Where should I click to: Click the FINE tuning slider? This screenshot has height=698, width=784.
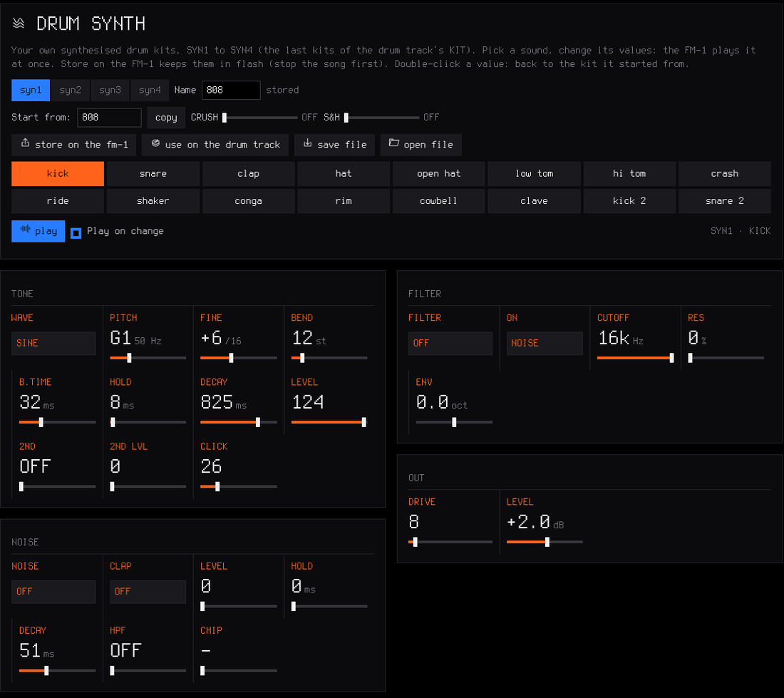click(239, 358)
